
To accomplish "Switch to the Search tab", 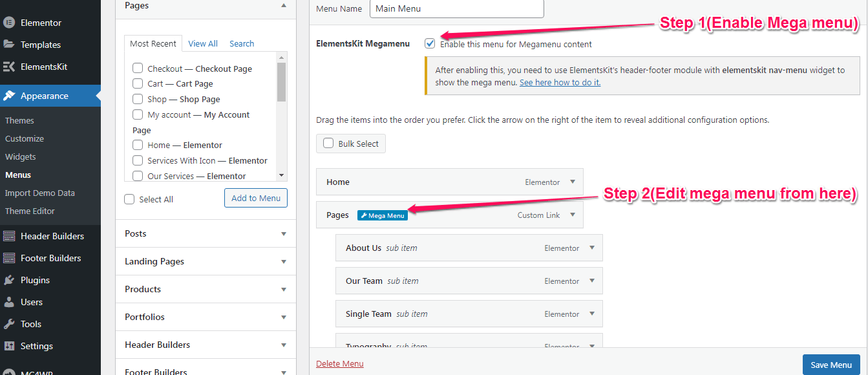I will [x=242, y=43].
